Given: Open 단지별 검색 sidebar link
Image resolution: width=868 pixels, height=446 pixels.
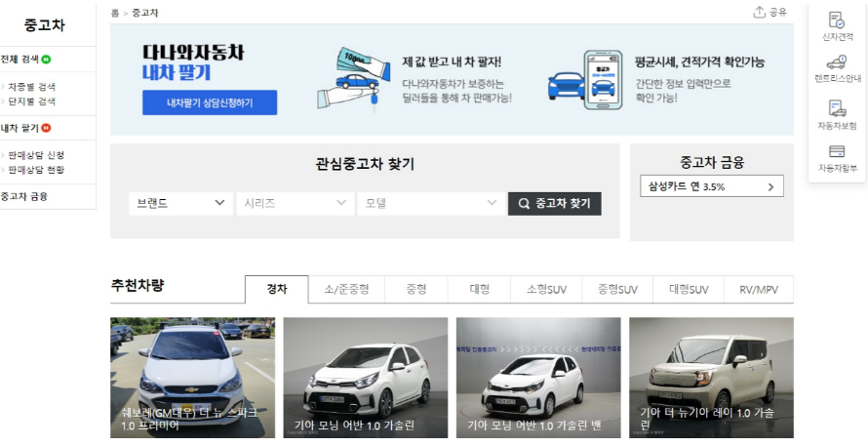Looking at the screenshot, I should (x=31, y=101).
